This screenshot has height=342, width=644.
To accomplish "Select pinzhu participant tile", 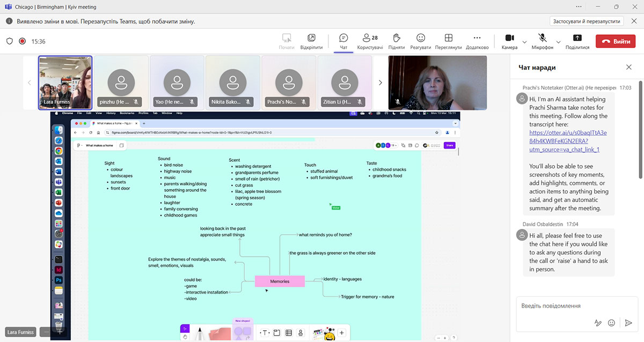I will 121,83.
